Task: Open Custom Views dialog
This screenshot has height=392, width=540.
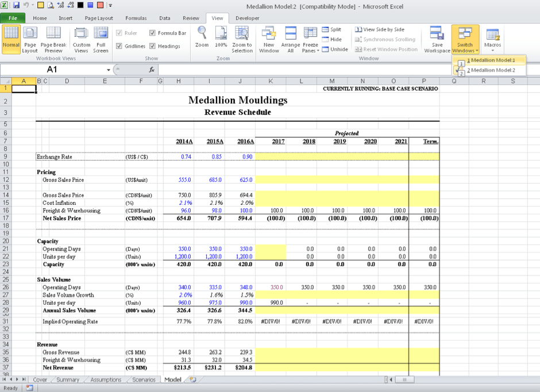Action: pyautogui.click(x=81, y=39)
